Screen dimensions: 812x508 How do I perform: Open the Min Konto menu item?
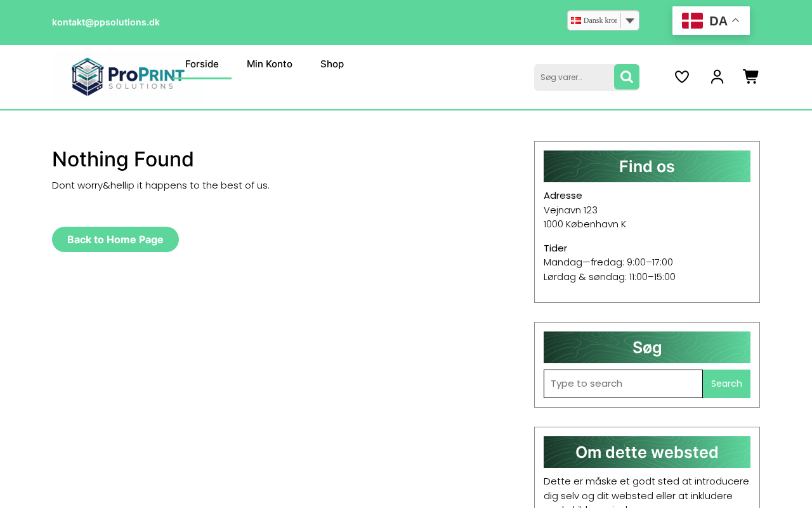click(x=270, y=64)
